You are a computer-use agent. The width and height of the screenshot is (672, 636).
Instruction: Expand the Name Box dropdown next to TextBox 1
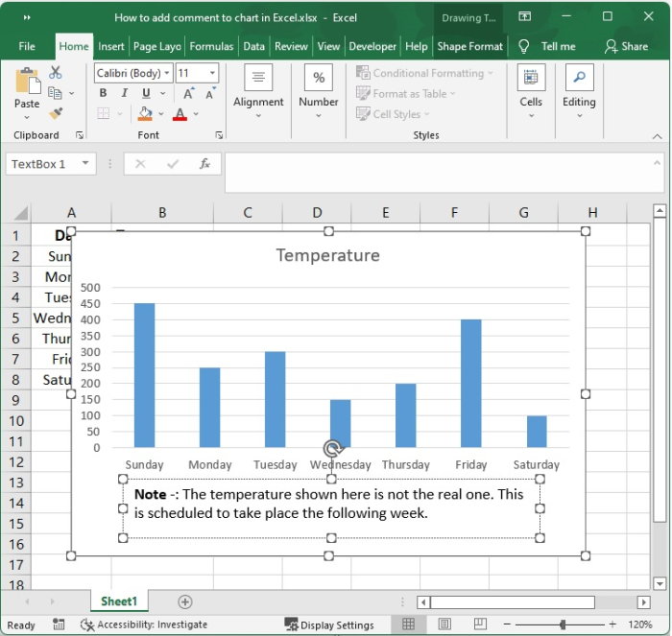click(85, 164)
